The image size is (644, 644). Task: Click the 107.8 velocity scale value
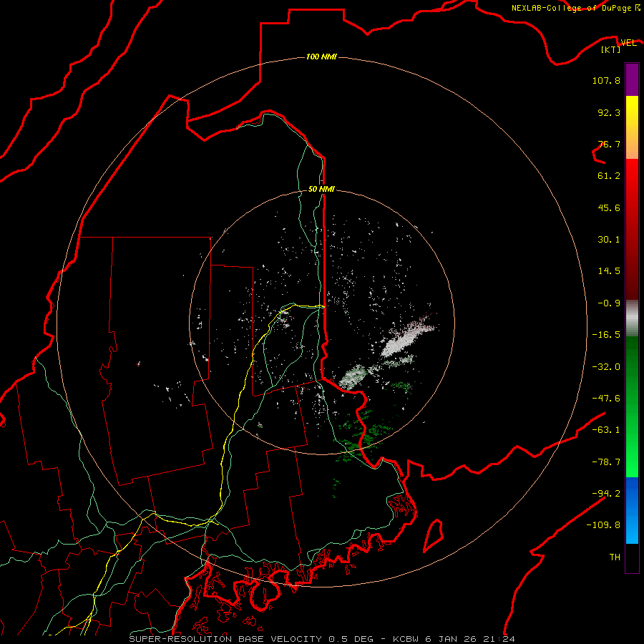(606, 80)
